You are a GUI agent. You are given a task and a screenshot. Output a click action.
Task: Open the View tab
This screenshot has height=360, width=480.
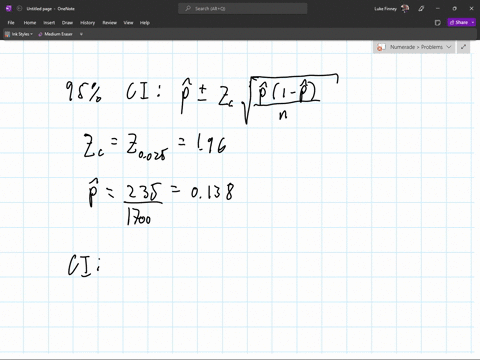coord(128,23)
